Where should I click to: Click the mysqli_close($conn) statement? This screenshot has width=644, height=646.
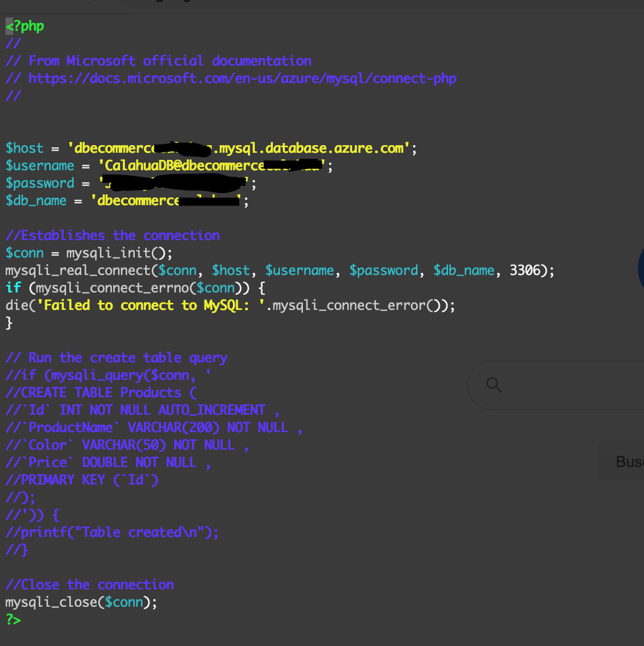(x=81, y=602)
